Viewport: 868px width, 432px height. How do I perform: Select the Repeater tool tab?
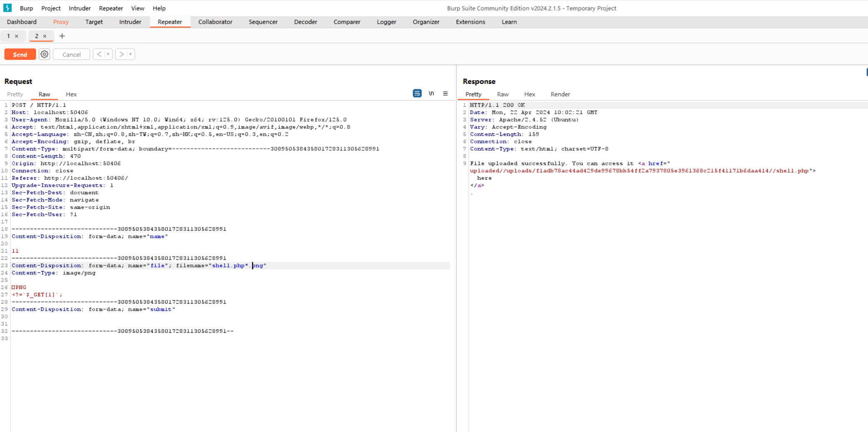coord(170,22)
